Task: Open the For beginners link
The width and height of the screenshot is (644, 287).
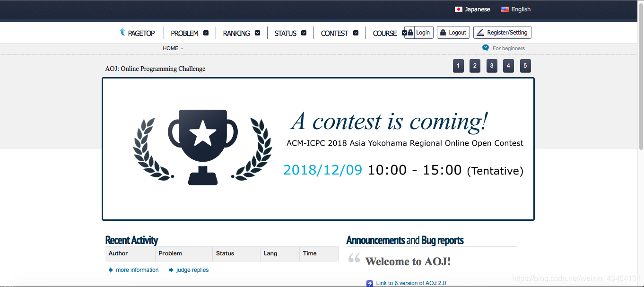Action: [509, 48]
